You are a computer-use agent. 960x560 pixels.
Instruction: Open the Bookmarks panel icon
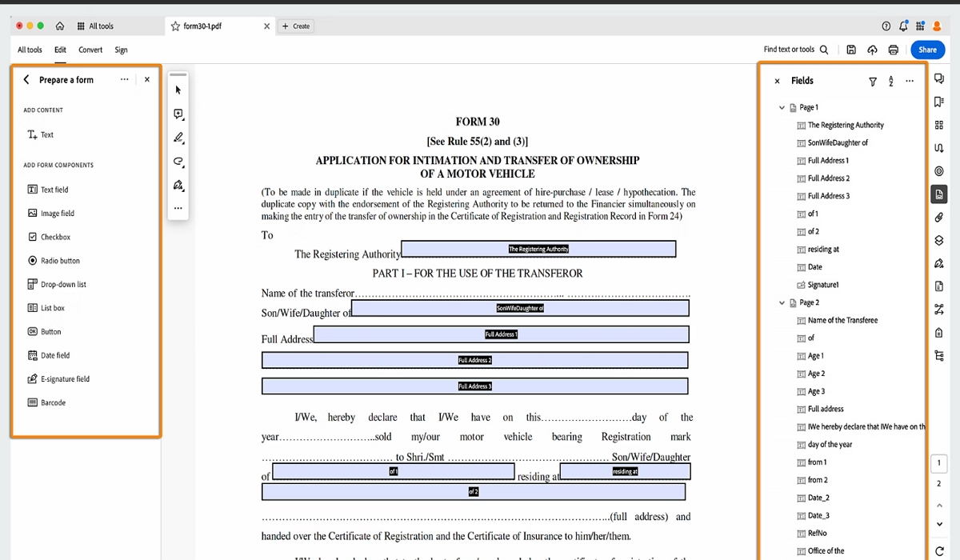click(939, 102)
